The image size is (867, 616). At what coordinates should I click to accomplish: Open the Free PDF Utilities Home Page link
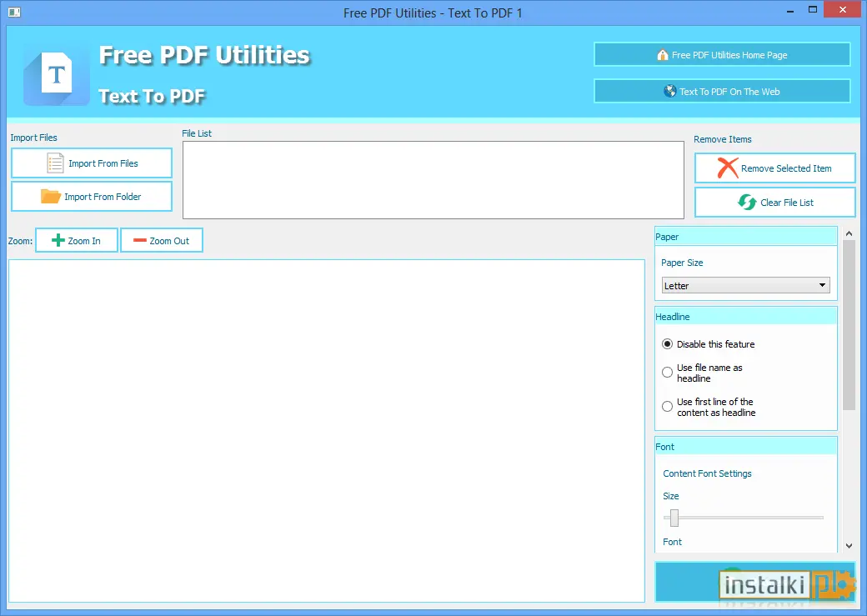[722, 54]
